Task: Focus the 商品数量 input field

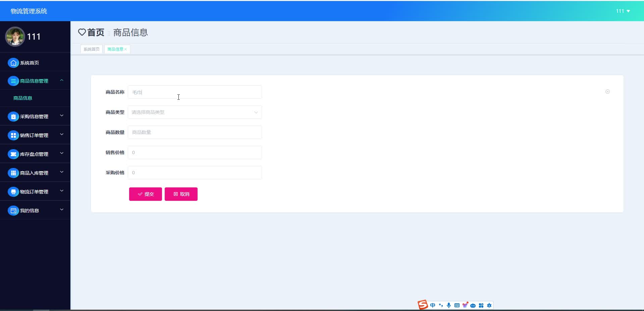Action: point(195,132)
